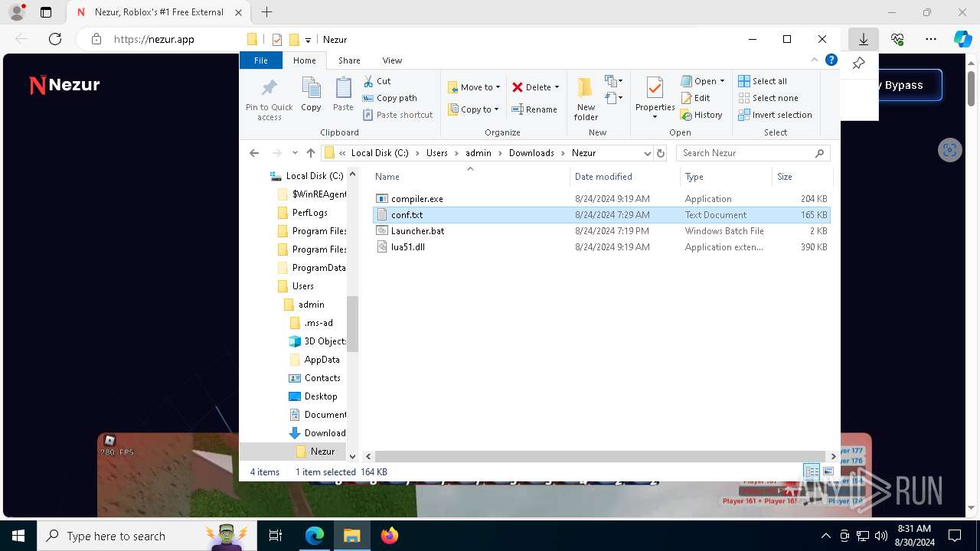Pin the Edge downloads flyout
The height and width of the screenshot is (551, 980).
pos(859,64)
